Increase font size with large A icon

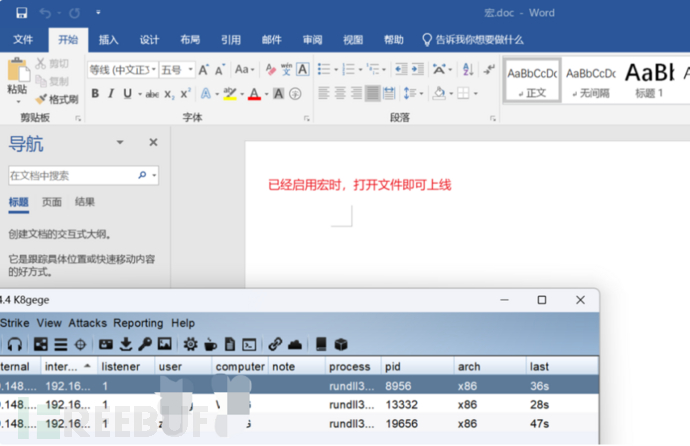[x=204, y=69]
